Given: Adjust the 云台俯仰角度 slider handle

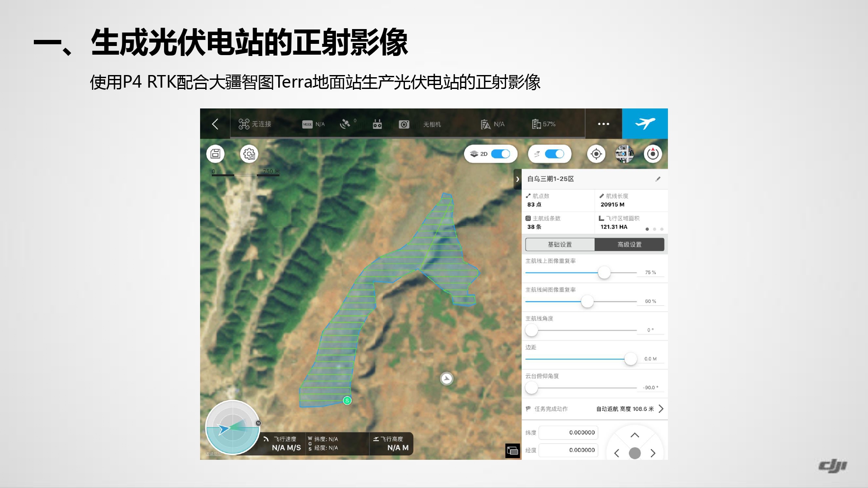Looking at the screenshot, I should click(532, 388).
